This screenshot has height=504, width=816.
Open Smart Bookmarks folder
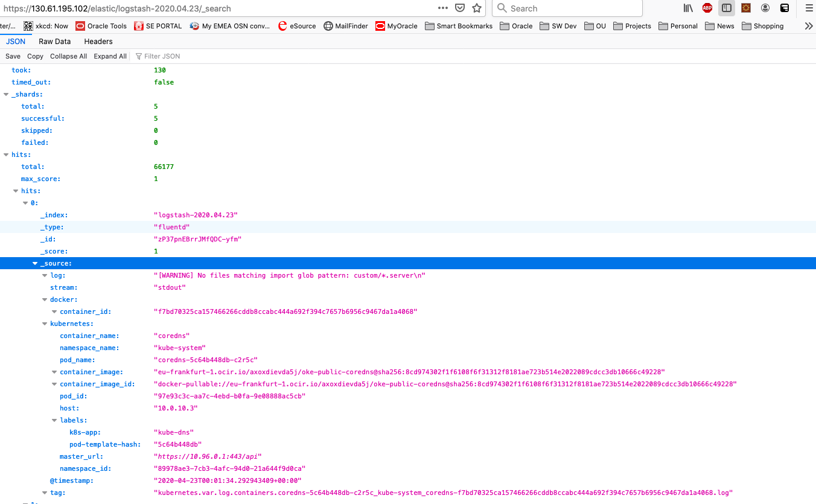coord(459,26)
